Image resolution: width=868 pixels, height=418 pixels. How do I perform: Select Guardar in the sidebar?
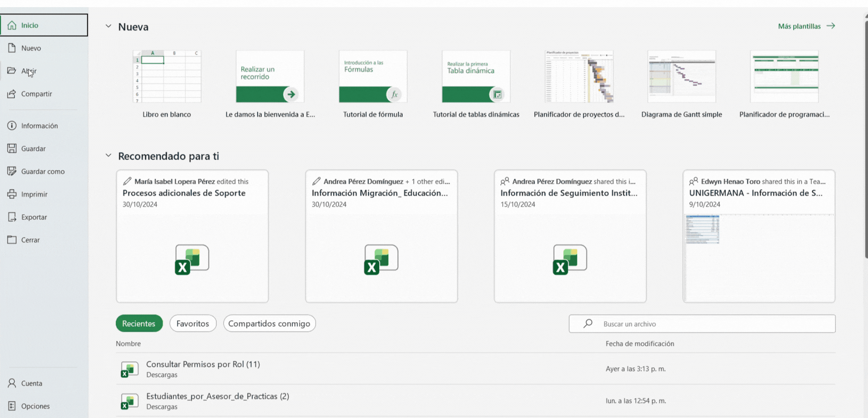(44, 149)
